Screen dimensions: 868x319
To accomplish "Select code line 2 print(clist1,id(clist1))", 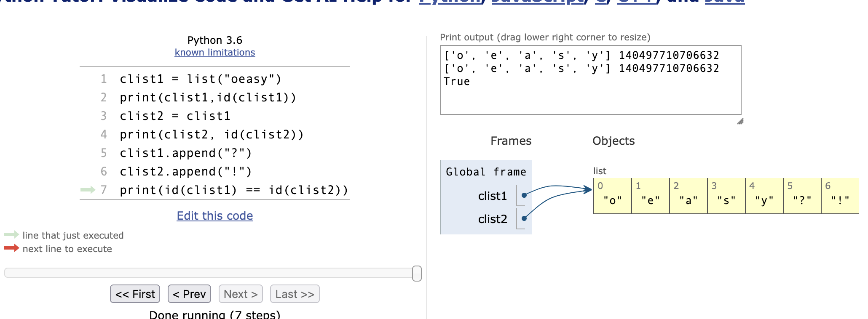I will 208,98.
